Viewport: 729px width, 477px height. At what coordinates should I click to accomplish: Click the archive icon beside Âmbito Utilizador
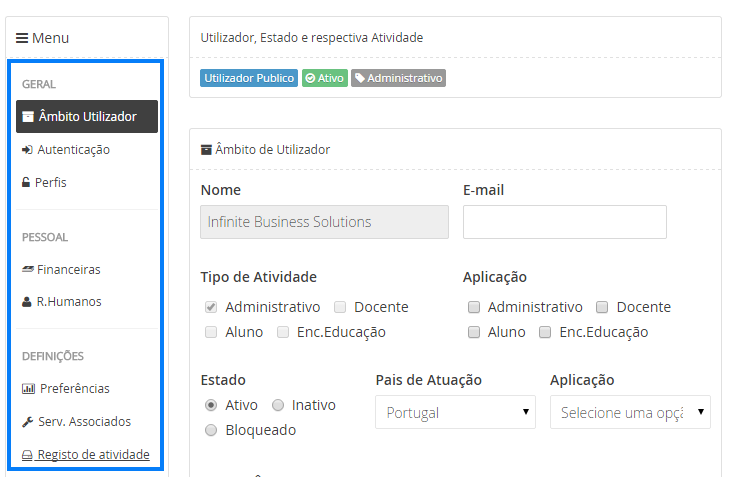(x=28, y=117)
